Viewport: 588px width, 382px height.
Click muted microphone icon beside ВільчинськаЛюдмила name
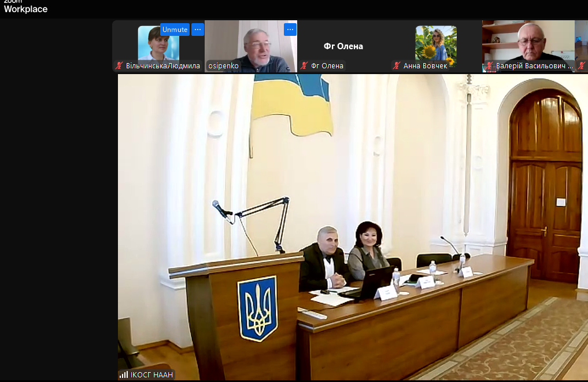pyautogui.click(x=120, y=66)
